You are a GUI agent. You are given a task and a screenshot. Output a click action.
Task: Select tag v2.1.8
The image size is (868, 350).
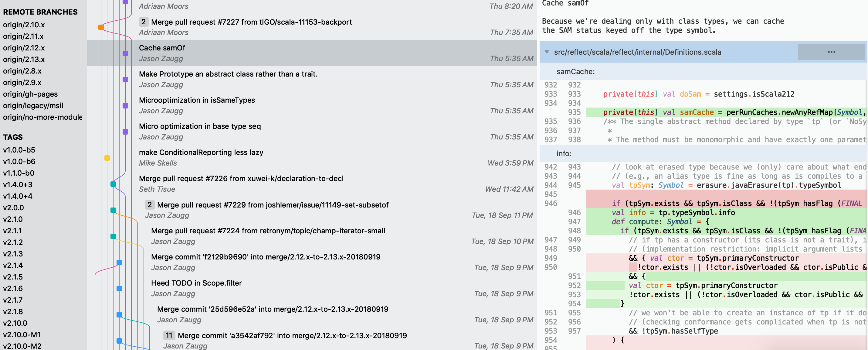[13, 311]
